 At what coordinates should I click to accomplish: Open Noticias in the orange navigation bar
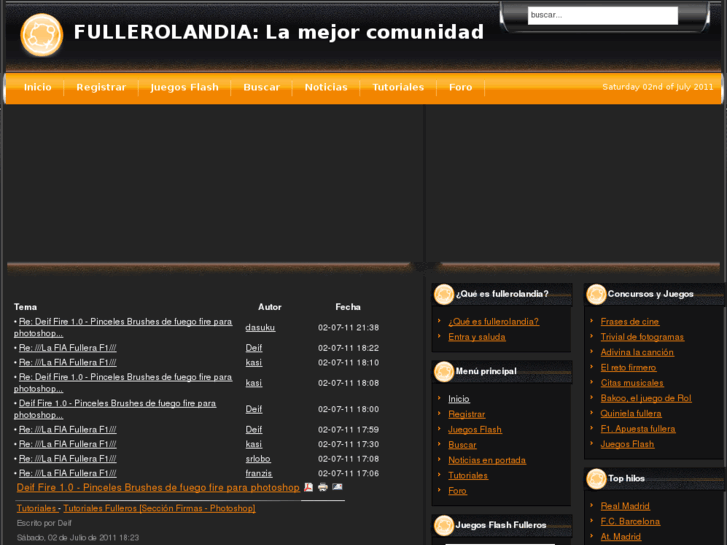pyautogui.click(x=326, y=87)
